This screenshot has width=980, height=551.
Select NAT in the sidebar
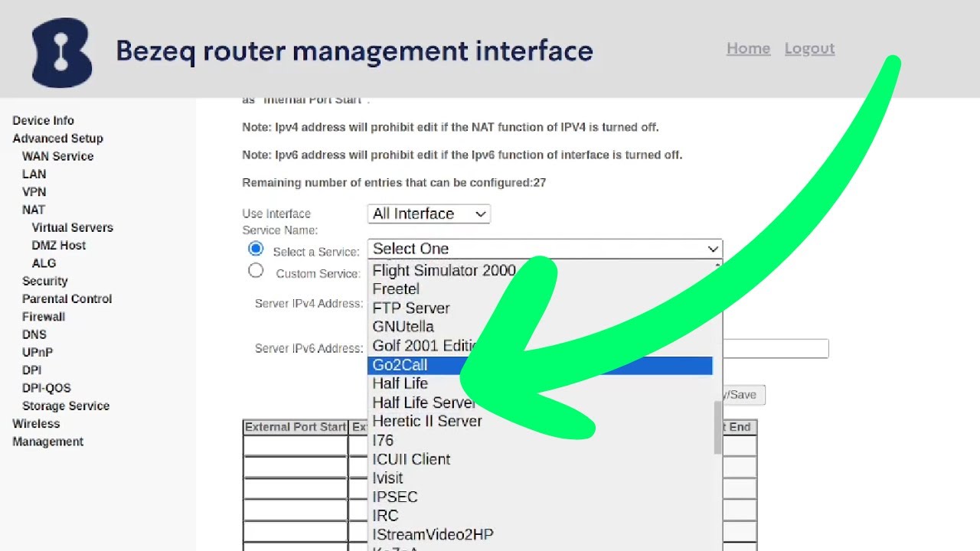pos(34,210)
